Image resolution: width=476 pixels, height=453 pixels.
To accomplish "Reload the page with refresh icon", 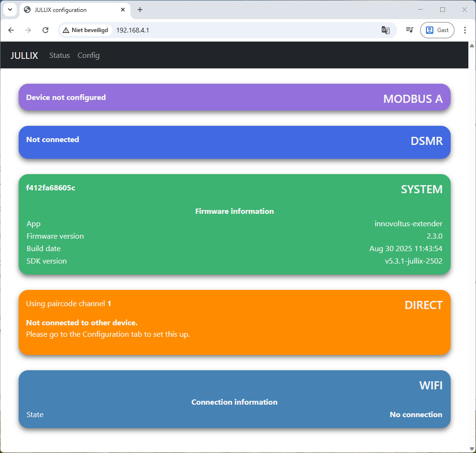I will (x=45, y=30).
